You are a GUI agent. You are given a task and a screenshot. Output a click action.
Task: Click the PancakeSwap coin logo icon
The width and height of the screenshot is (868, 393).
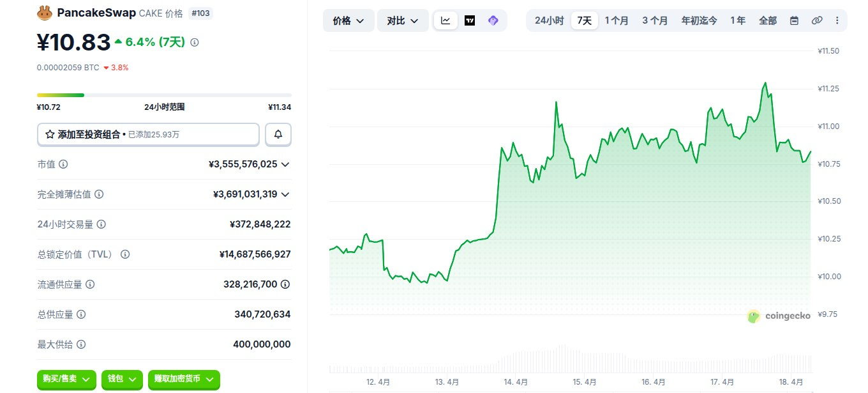(44, 12)
